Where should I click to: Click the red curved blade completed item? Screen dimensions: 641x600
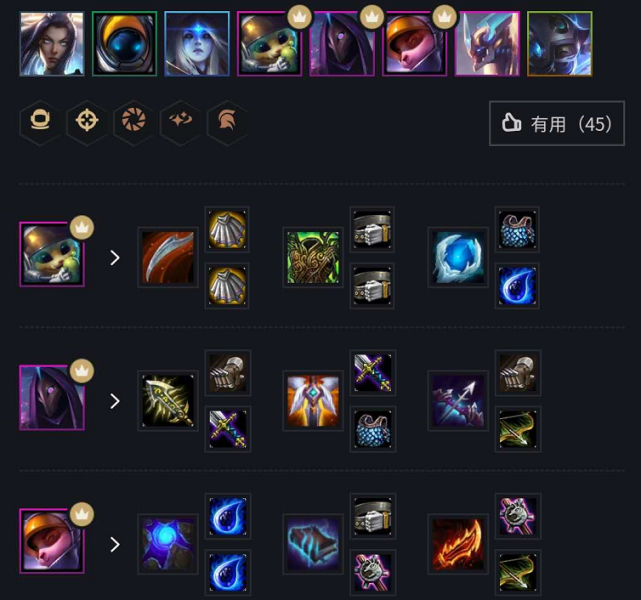[168, 257]
